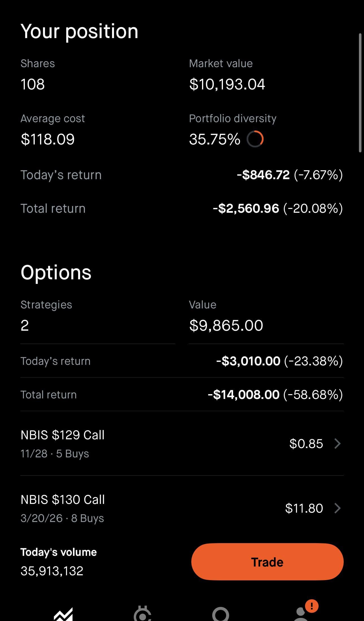The width and height of the screenshot is (364, 621).
Task: Tap the Average cost $118.09 value
Action: 48,139
